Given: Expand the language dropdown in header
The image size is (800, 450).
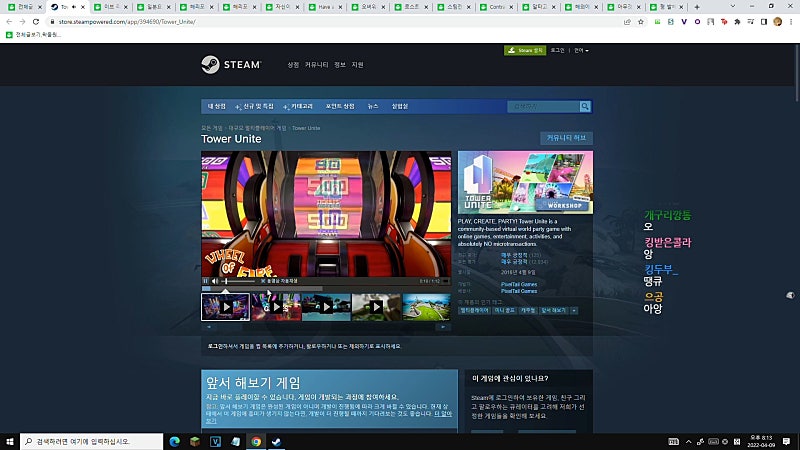Looking at the screenshot, I should [581, 51].
